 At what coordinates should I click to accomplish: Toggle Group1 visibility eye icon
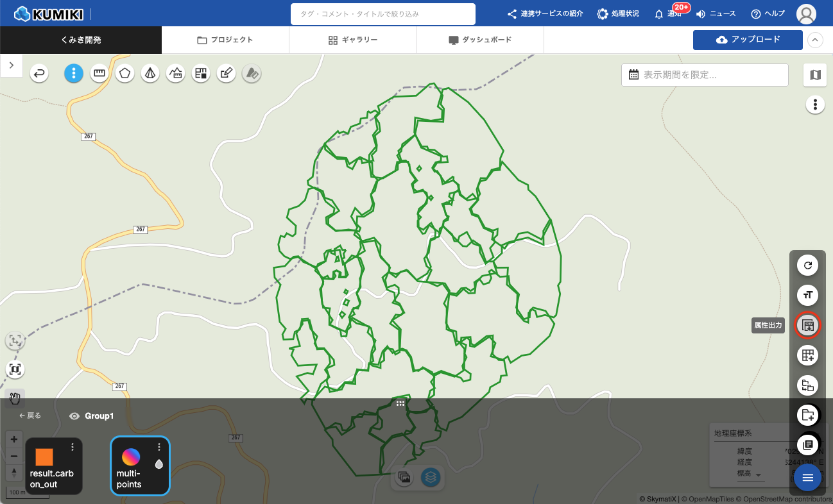(74, 416)
